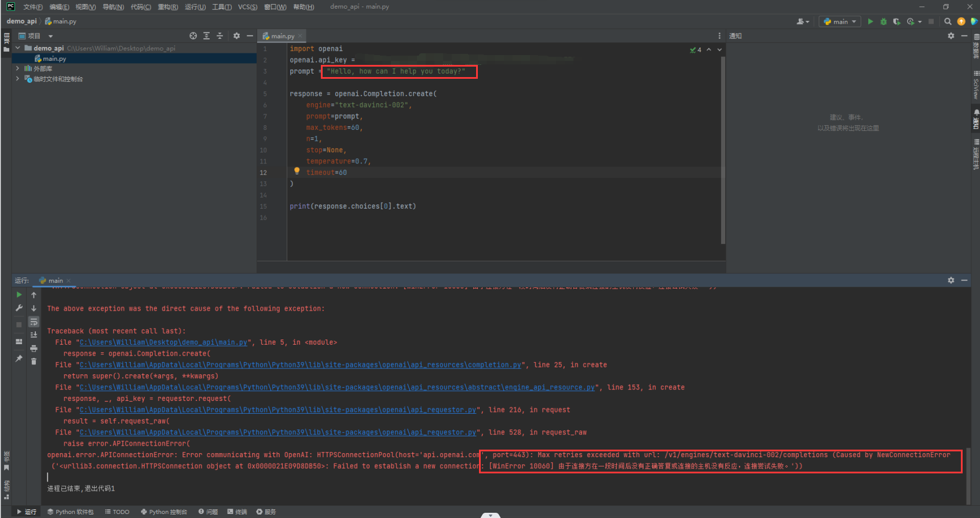
Task: Click stop square in run panel sidebar
Action: pos(19,324)
